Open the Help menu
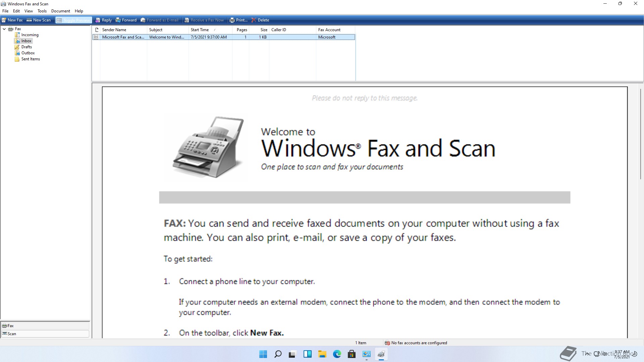 [x=79, y=11]
